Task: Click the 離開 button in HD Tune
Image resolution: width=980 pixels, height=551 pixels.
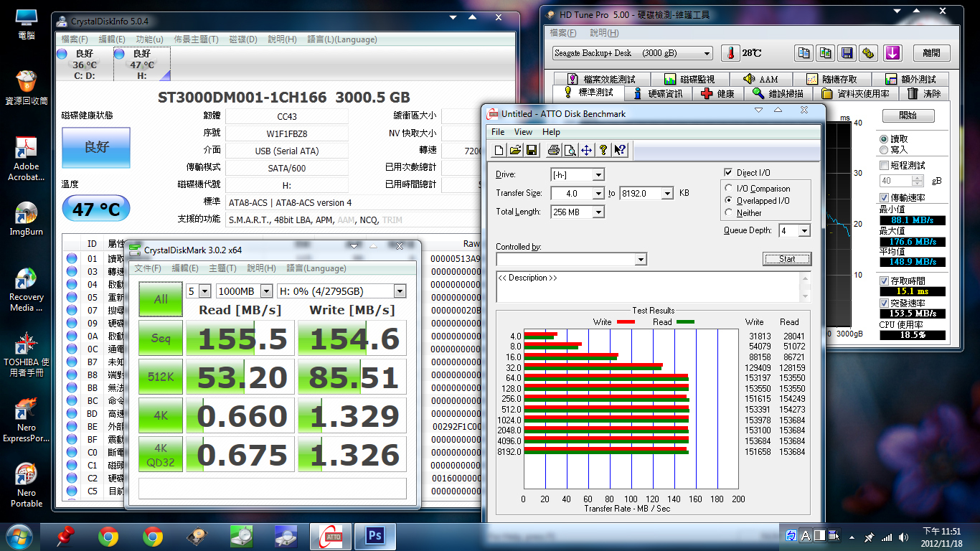Action: coord(931,53)
